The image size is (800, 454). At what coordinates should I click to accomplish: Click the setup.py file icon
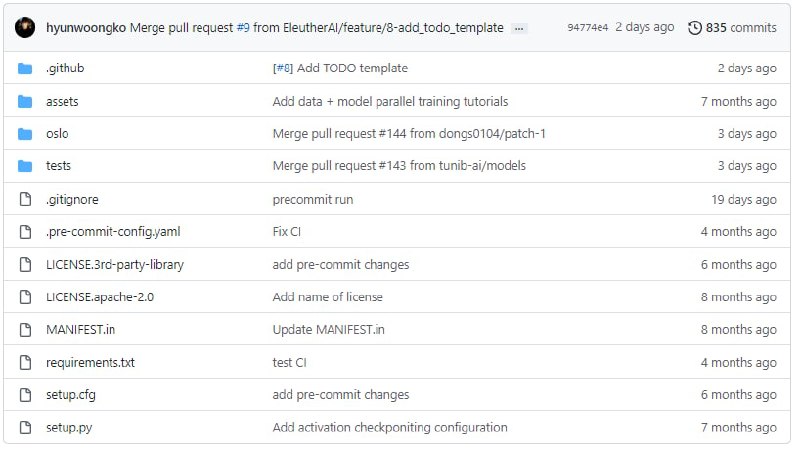(25, 427)
